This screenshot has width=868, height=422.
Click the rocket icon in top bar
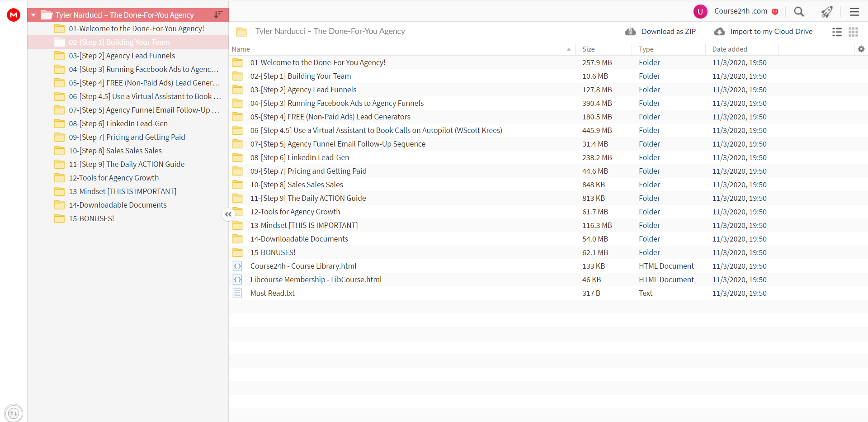click(x=827, y=12)
